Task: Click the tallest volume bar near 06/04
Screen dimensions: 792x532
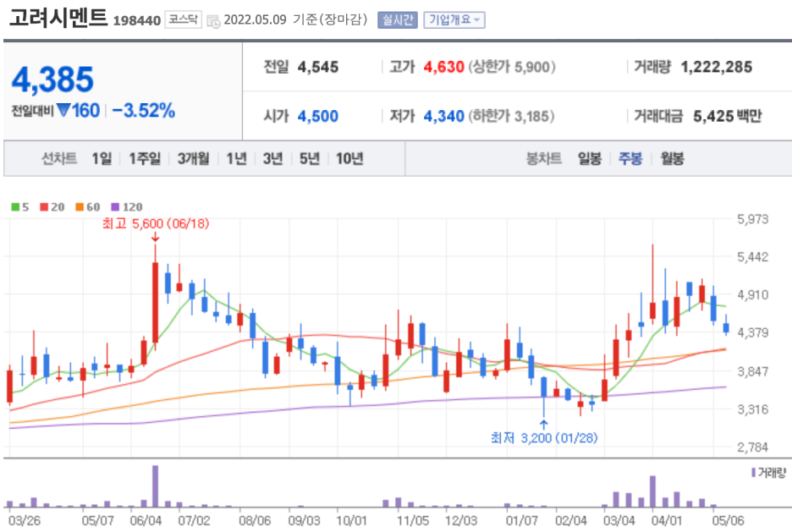Action: (x=155, y=486)
